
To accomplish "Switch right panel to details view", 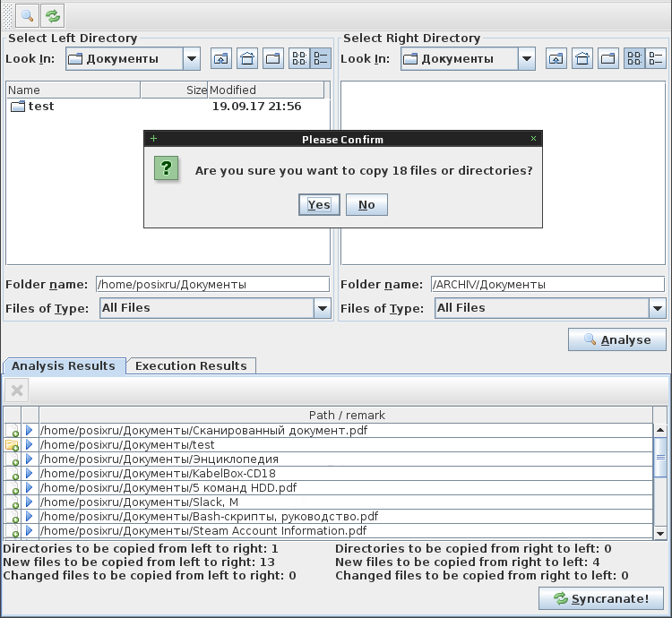I will 656,58.
